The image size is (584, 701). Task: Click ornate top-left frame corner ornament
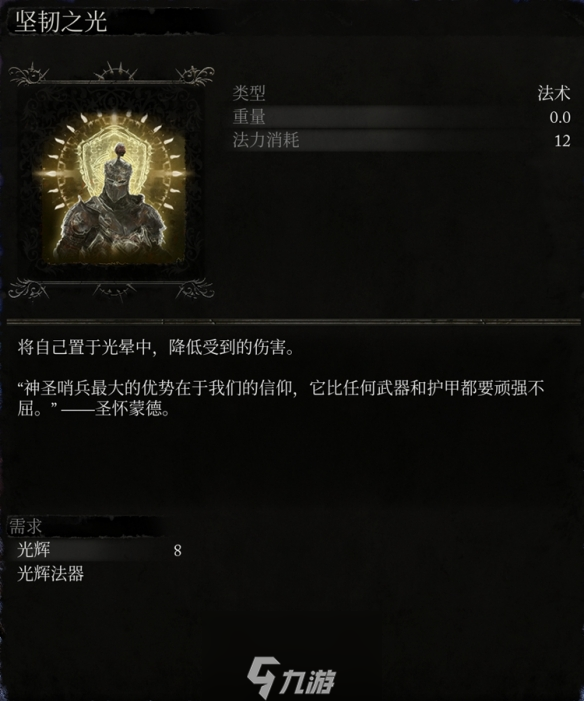28,74
